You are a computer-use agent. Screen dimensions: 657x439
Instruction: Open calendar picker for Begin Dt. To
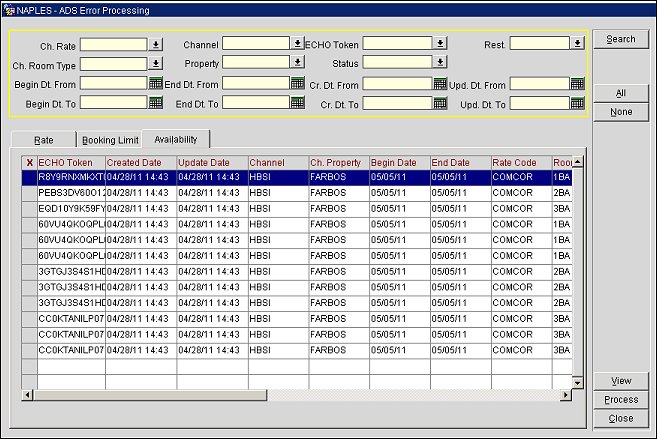click(155, 103)
